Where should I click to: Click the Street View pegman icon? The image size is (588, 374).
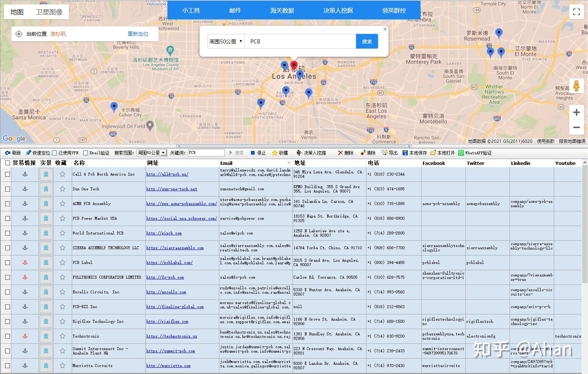[577, 86]
